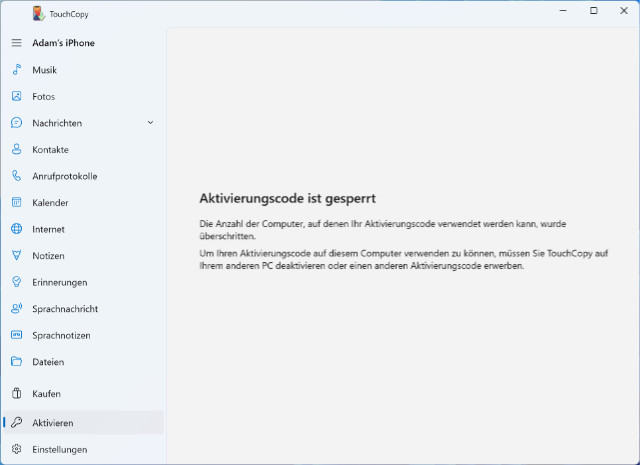
Task: Click the Kontakte person icon
Action: [16, 149]
